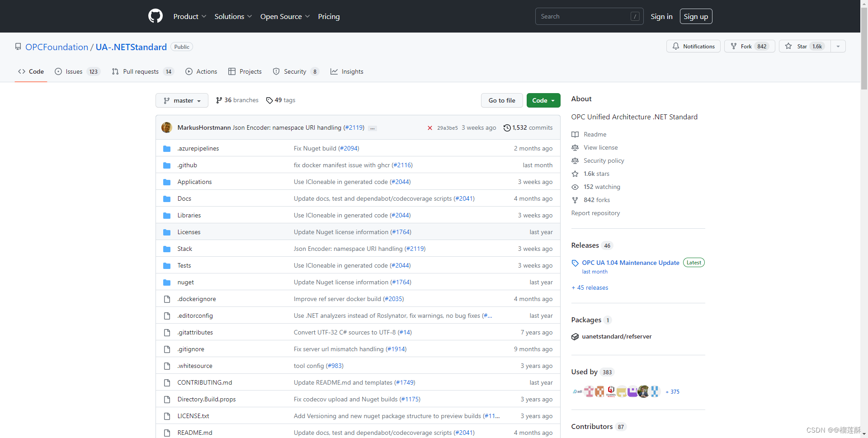Star the UA-.NETStandard repository
Screen dimensions: 868x438
pos(805,46)
